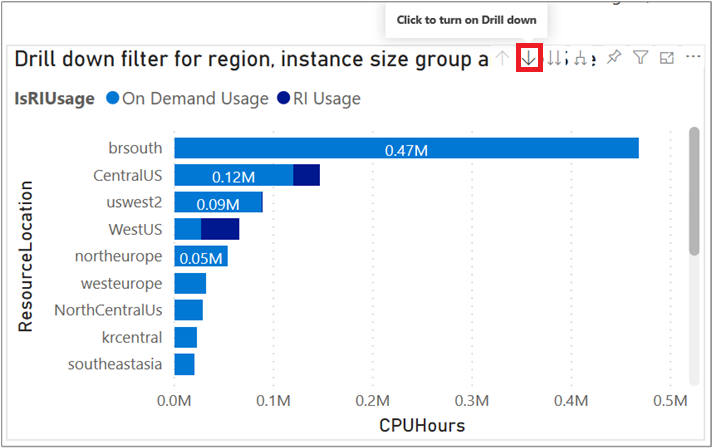Click the vertical scrollbar thumb

[694, 190]
